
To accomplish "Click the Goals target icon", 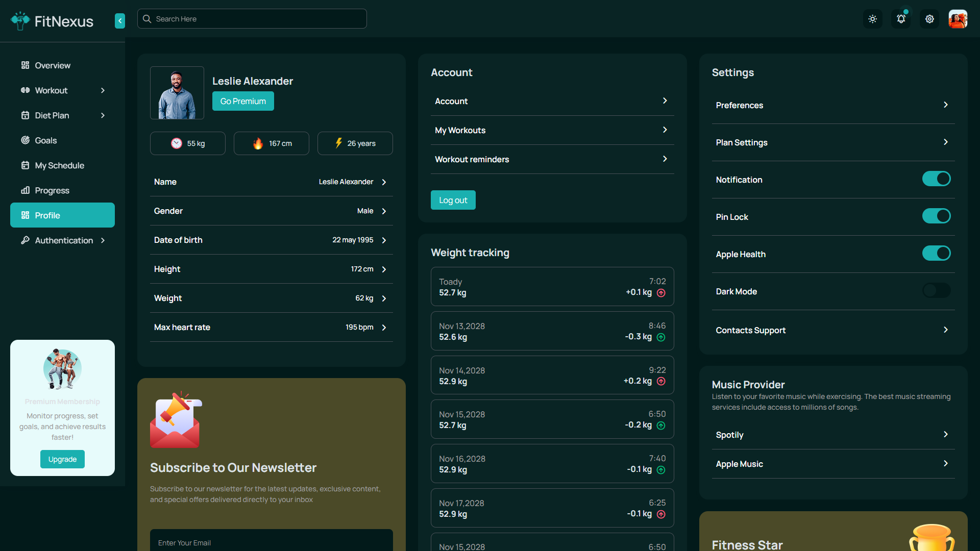I will [25, 140].
